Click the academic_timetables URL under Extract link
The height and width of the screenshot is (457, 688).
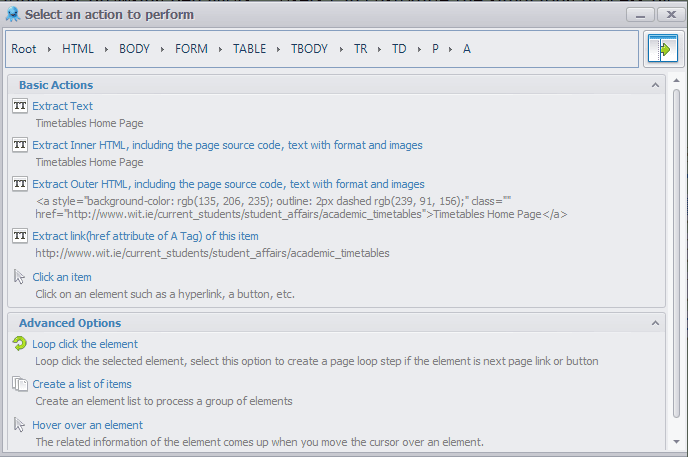pyautogui.click(x=212, y=253)
